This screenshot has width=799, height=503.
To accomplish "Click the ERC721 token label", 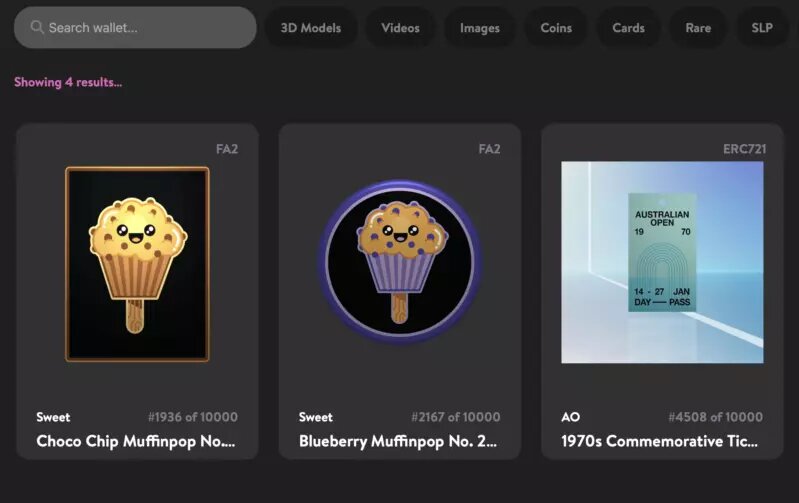I will (744, 149).
